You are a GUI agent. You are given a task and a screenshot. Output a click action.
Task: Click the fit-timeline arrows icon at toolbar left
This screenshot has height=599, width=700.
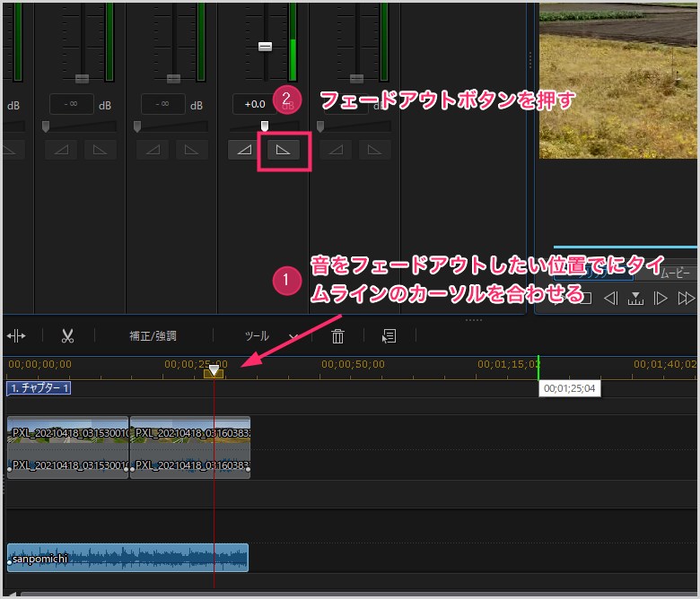click(16, 336)
